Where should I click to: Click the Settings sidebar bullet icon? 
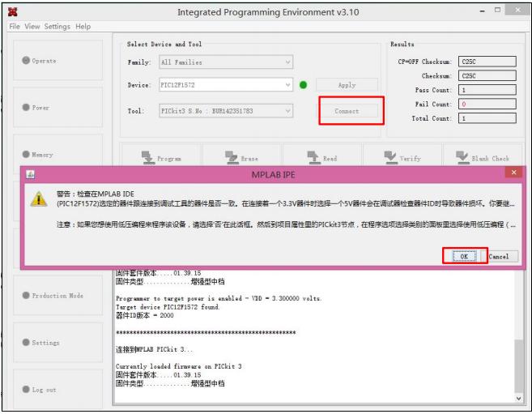[26, 342]
